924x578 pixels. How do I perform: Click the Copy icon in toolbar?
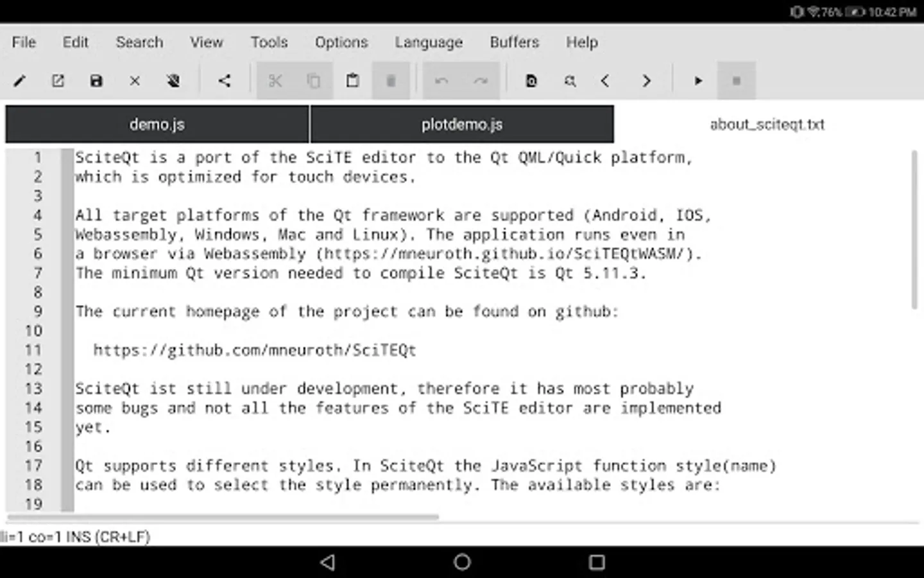tap(314, 81)
